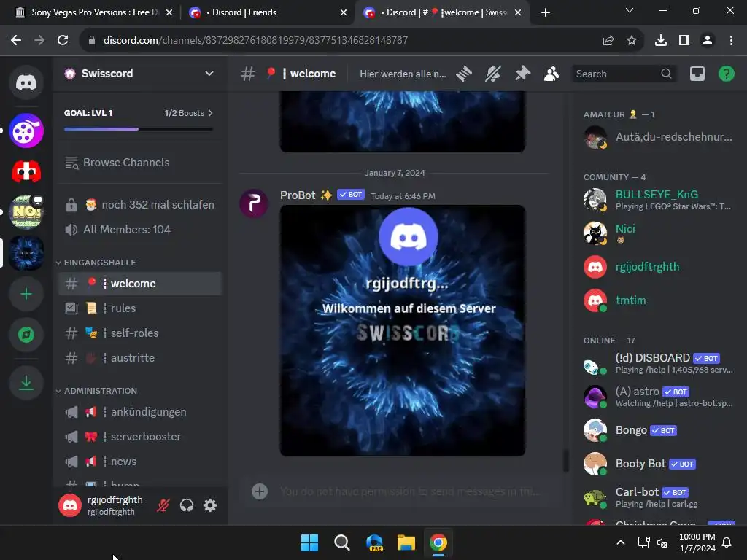This screenshot has height=560, width=747.
Task: Open the self-roles channel
Action: [x=140, y=332]
